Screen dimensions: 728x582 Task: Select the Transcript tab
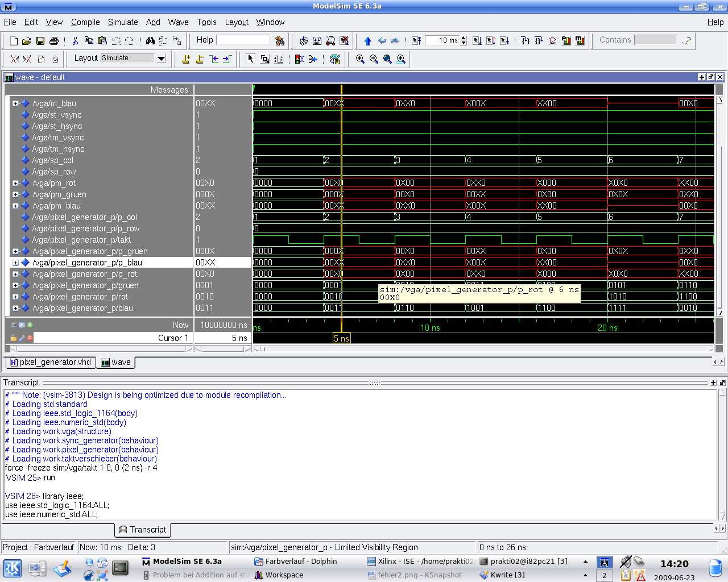click(143, 530)
